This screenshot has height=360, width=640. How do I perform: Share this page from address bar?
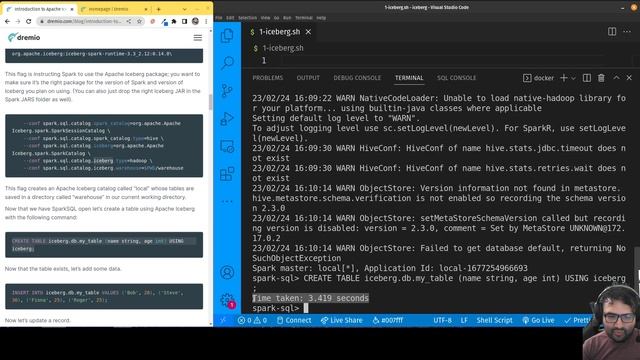coord(129,21)
